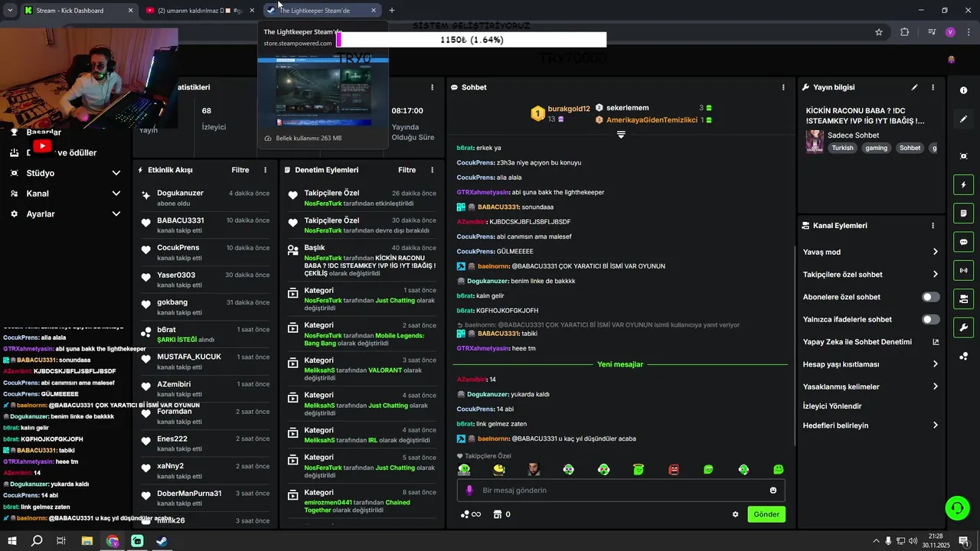The width and height of the screenshot is (980, 551).
Task: Click the three-circles icon in right sidebar
Action: pos(963,356)
